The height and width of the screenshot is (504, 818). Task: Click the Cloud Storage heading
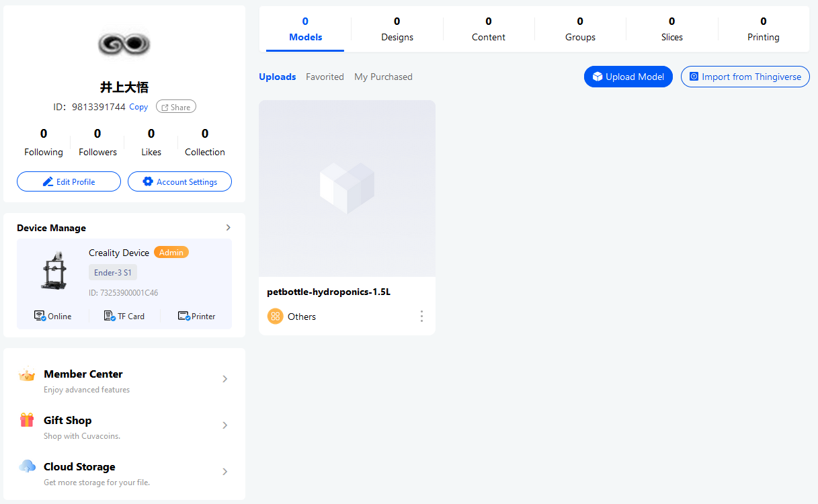coord(79,466)
